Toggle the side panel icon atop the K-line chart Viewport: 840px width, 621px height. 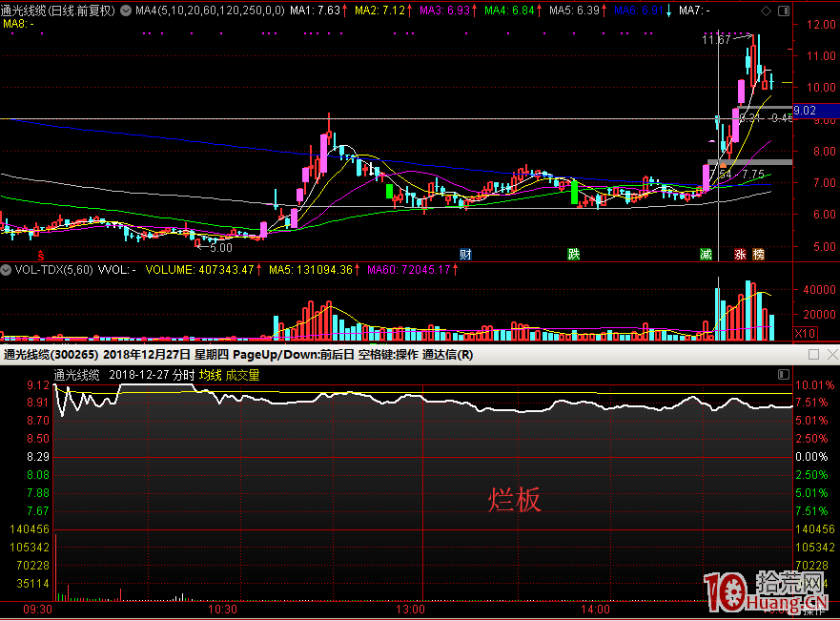click(784, 10)
